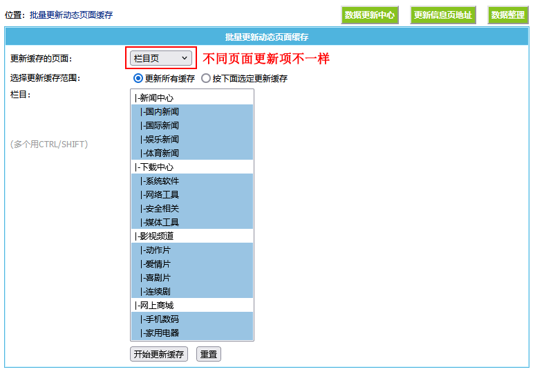Select the 安全相关 column entry
Viewport: 535px width, 392px height.
[160, 209]
